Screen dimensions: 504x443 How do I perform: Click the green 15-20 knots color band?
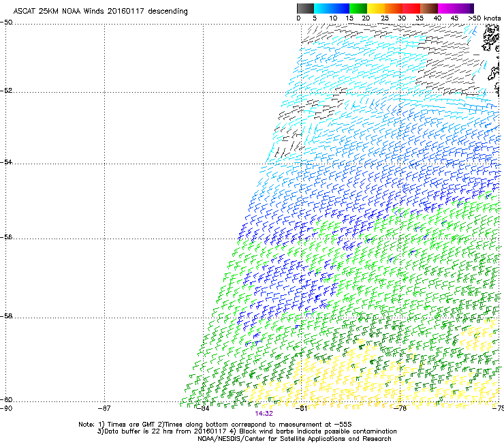(x=358, y=8)
